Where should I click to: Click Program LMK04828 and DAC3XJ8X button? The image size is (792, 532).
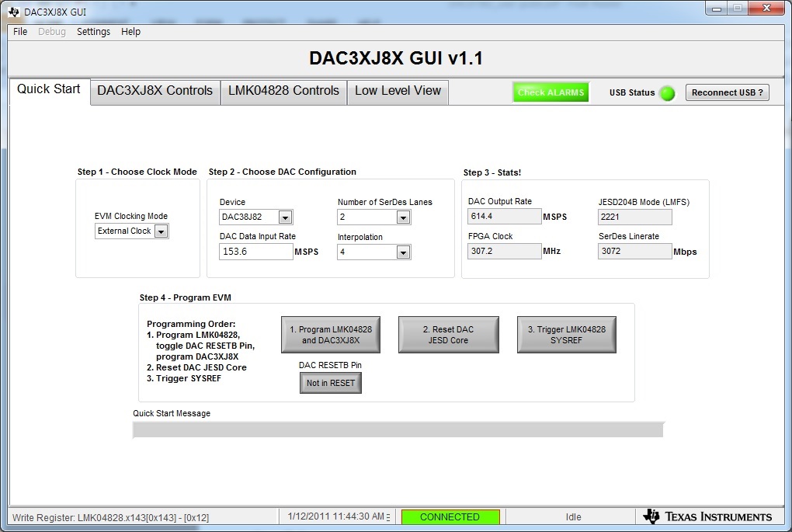[331, 335]
